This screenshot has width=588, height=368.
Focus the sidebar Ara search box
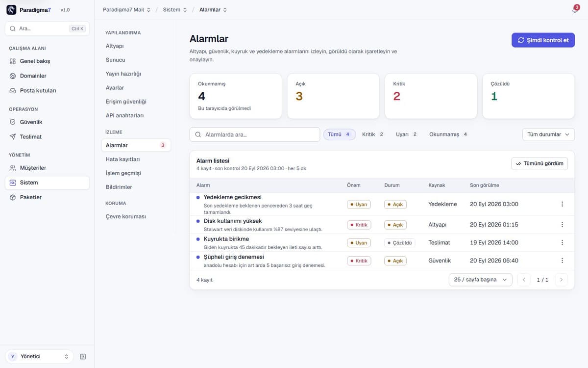point(47,28)
